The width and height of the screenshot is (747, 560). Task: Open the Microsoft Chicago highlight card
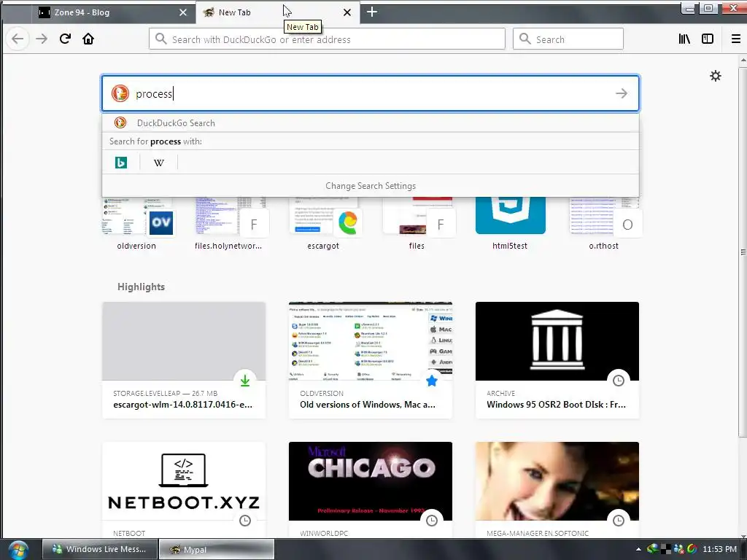(370, 490)
